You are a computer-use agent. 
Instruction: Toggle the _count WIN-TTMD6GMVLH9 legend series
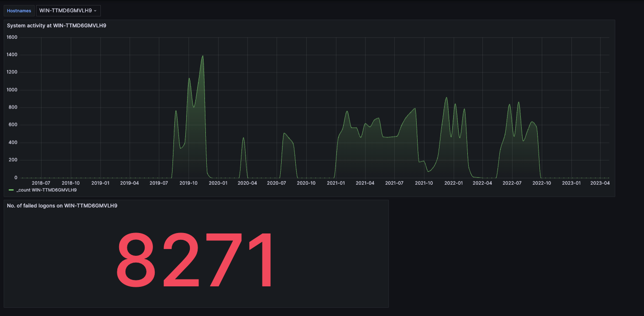[47, 190]
